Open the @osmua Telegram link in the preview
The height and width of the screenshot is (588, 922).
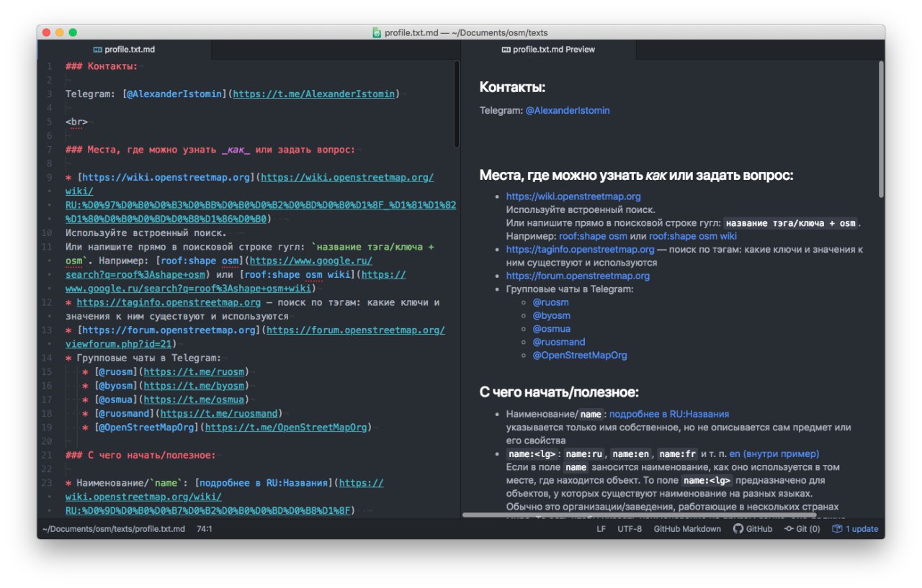click(x=551, y=329)
